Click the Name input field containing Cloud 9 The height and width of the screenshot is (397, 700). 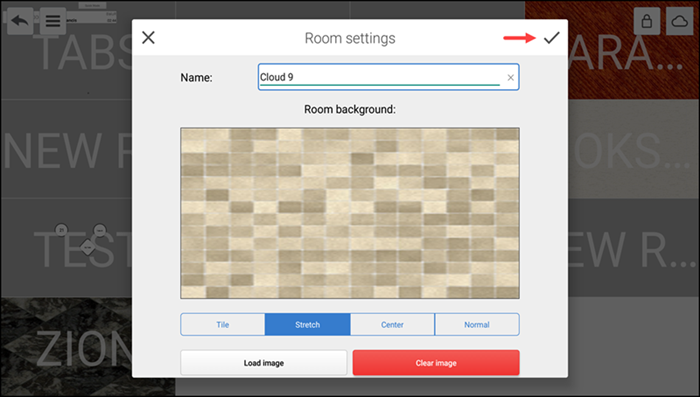tap(388, 77)
